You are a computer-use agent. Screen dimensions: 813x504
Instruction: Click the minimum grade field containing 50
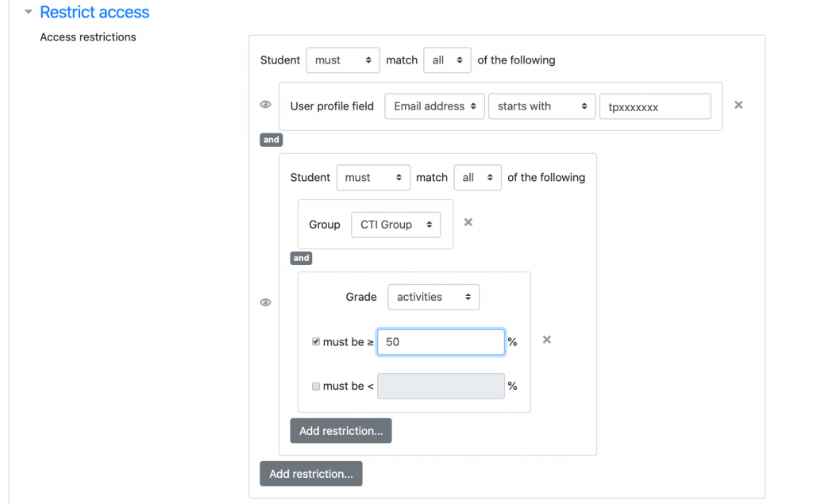click(x=441, y=342)
